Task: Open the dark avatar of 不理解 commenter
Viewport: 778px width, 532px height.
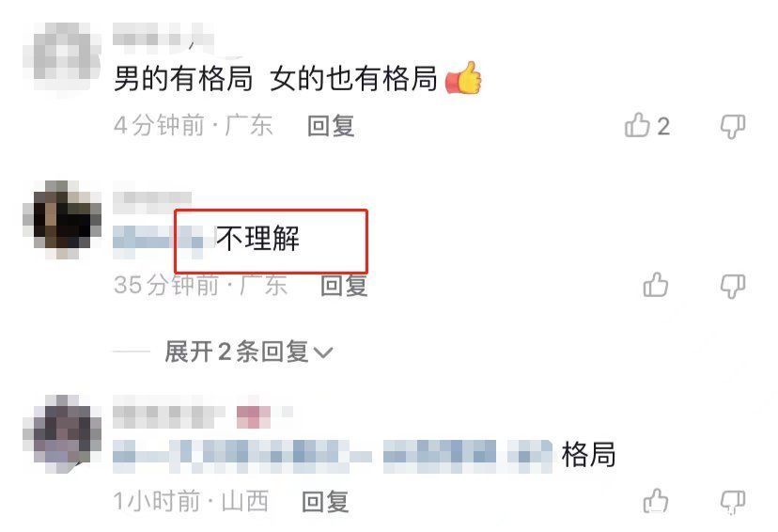Action: coord(62,219)
